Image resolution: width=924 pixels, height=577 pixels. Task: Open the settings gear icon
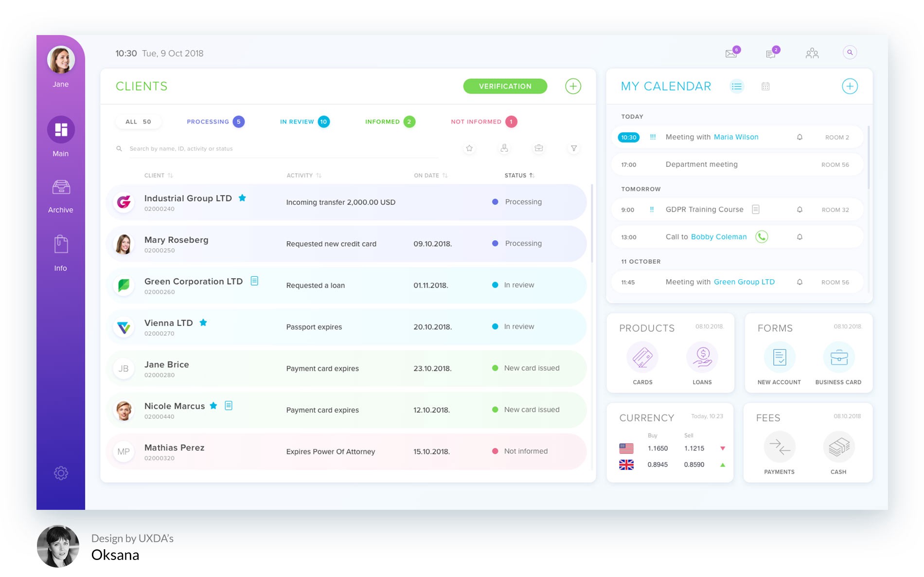point(60,472)
